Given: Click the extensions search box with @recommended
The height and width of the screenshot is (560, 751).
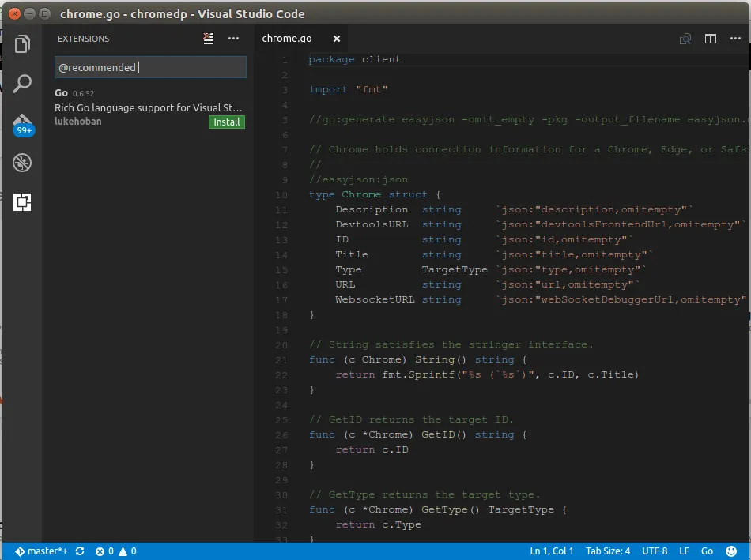Looking at the screenshot, I should pos(150,68).
